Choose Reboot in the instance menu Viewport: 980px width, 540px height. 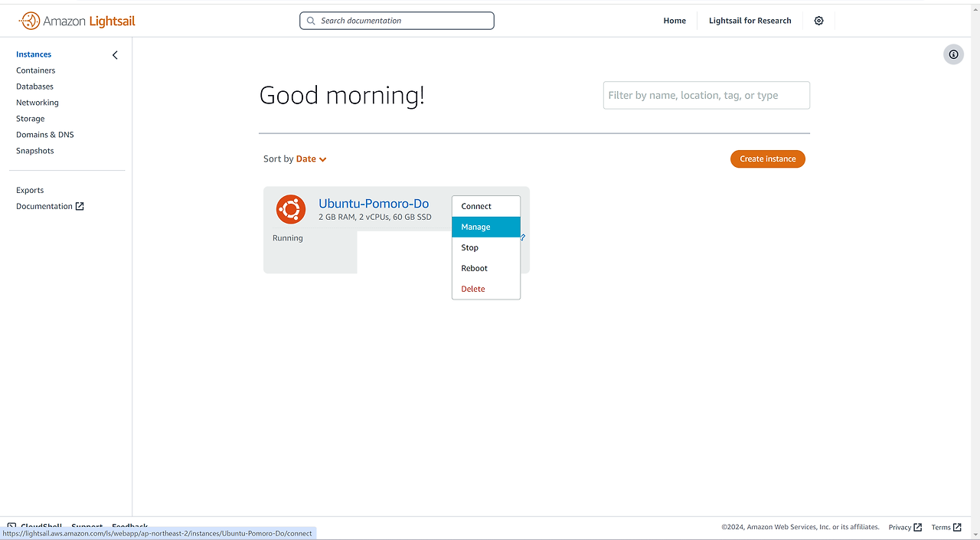(x=486, y=268)
